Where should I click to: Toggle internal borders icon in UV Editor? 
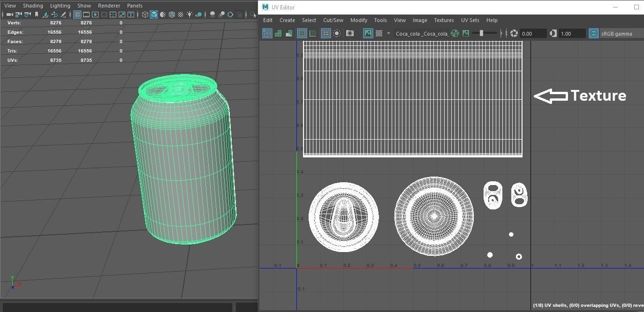pos(313,33)
